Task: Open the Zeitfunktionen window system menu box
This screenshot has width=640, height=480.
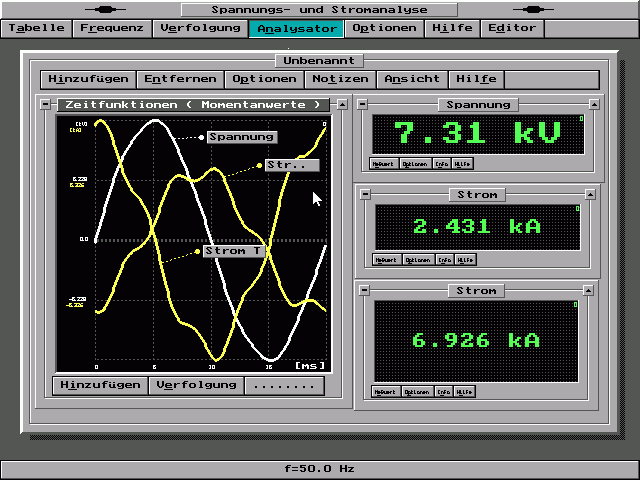Action: pyautogui.click(x=45, y=104)
